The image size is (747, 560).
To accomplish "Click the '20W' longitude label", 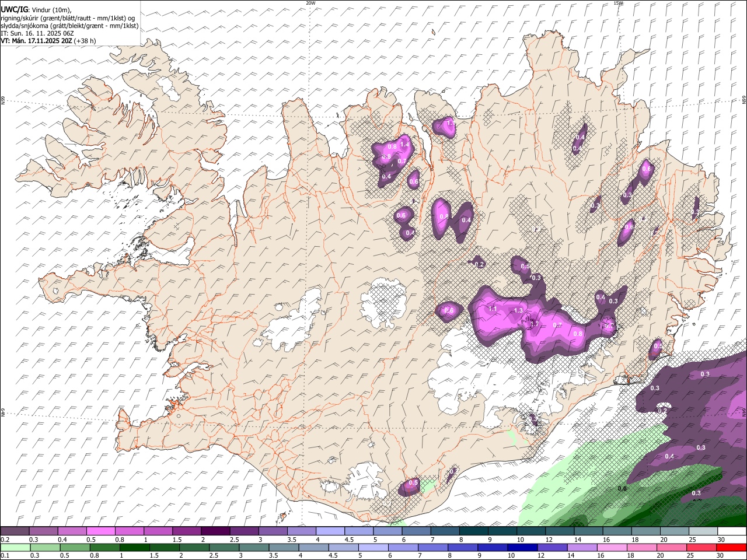I will 310,3.
